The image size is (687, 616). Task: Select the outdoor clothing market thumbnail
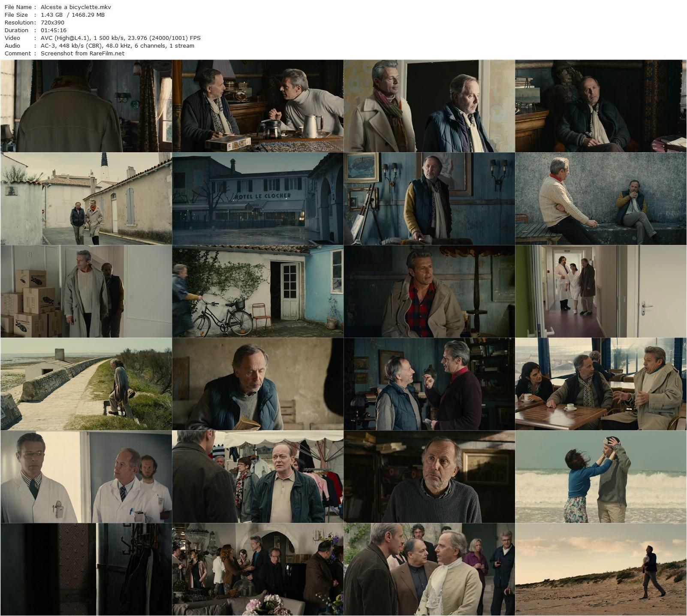pos(258,477)
